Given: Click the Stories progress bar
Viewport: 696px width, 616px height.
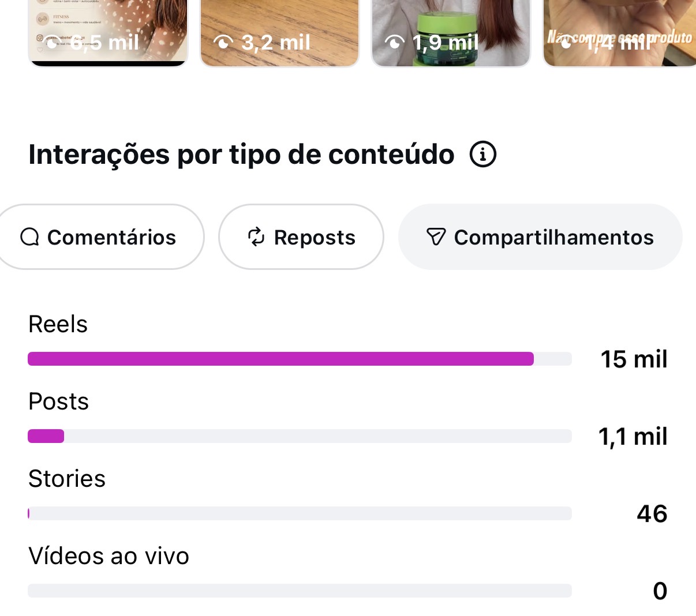Looking at the screenshot, I should pyautogui.click(x=300, y=513).
